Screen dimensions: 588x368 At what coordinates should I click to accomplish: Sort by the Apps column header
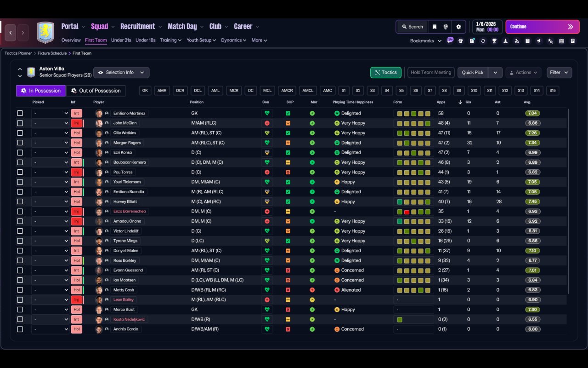441,102
